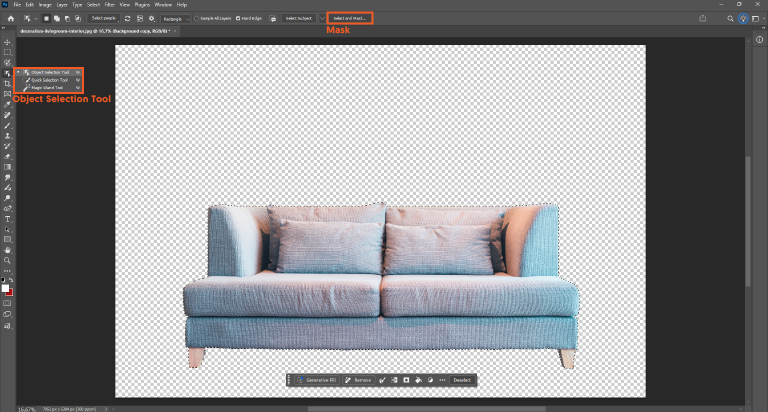Screen dimensions: 768x412
Task: Click the share icon at top right
Action: click(703, 19)
